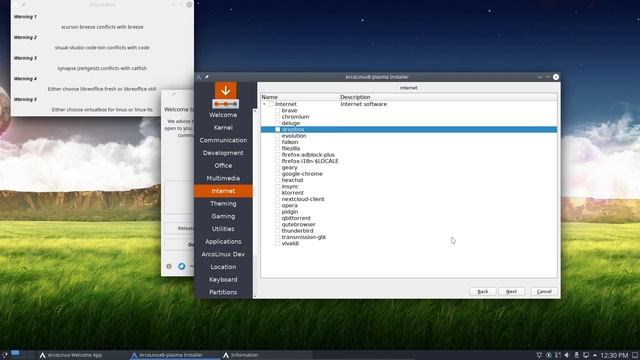Open the Keyboard step in sidebar
The width and height of the screenshot is (640, 360).
pos(223,280)
